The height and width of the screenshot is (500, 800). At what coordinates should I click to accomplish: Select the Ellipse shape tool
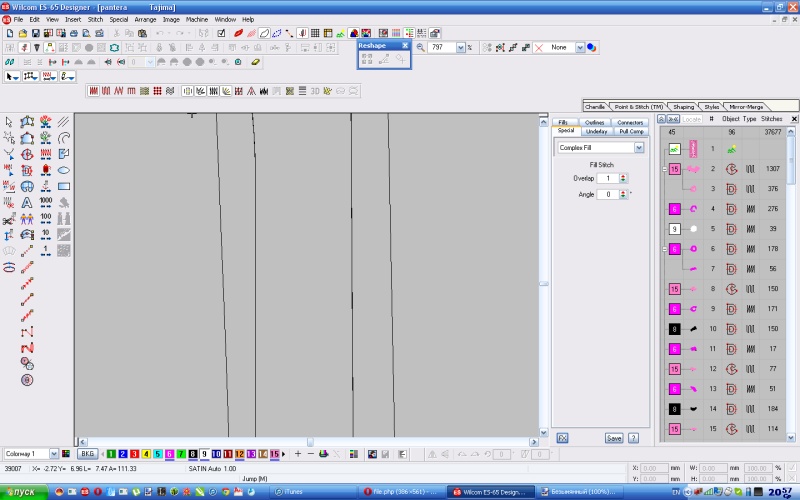64,170
